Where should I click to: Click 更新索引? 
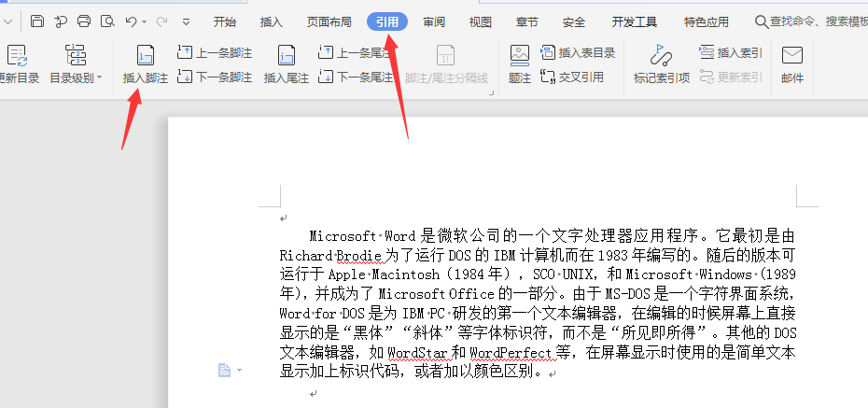tap(731, 77)
